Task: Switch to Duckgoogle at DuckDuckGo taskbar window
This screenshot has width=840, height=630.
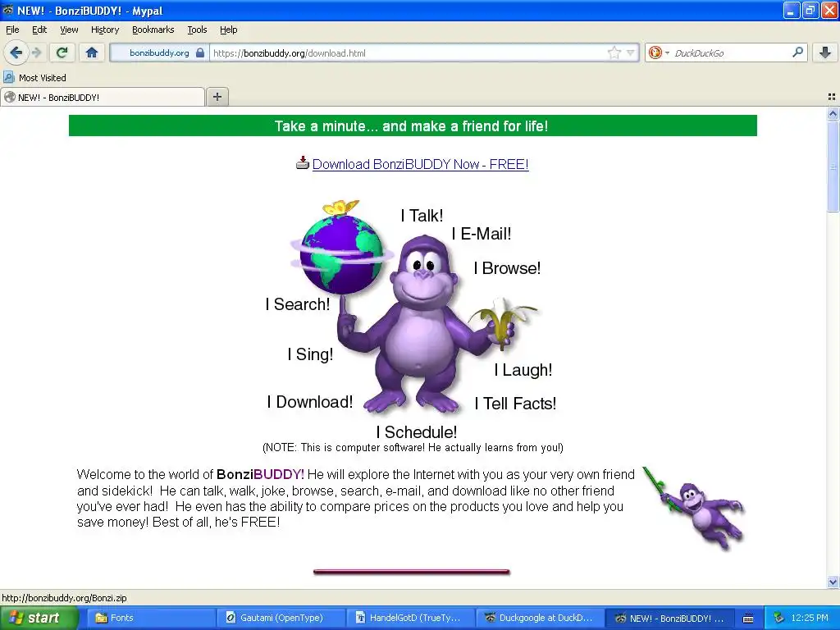Action: tap(540, 618)
